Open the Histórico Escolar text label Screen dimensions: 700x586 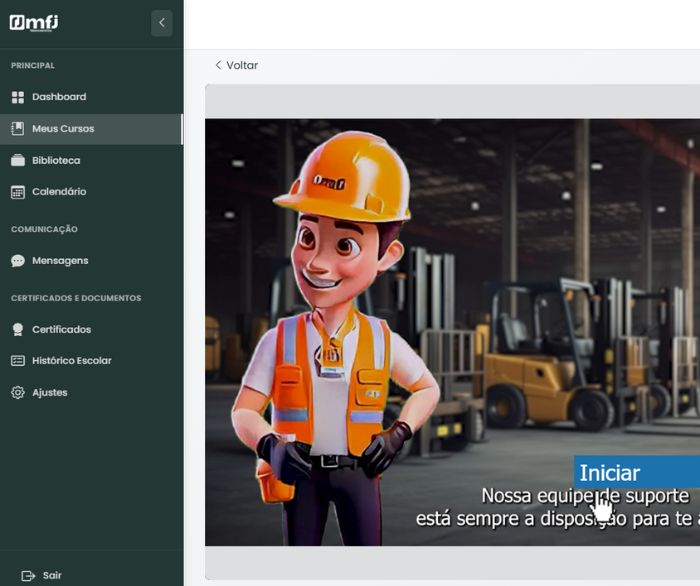pos(72,361)
